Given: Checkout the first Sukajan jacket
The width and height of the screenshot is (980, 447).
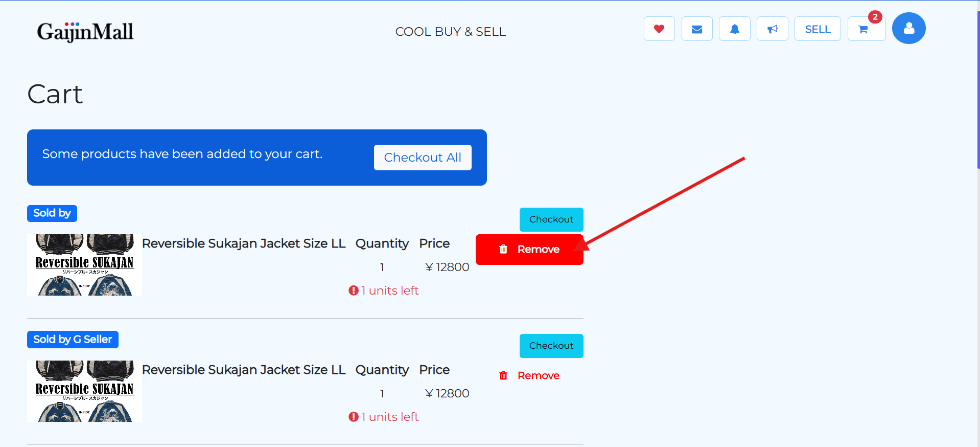Looking at the screenshot, I should pyautogui.click(x=551, y=219).
